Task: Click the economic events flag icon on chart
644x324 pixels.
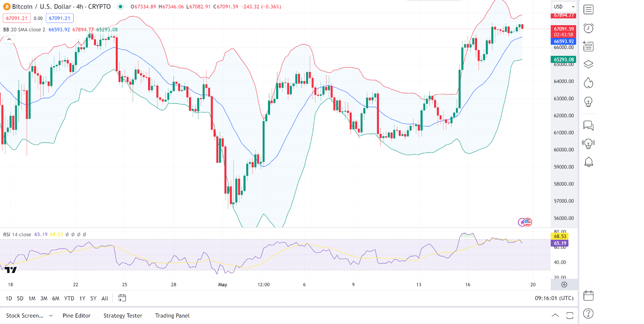Action: click(528, 222)
